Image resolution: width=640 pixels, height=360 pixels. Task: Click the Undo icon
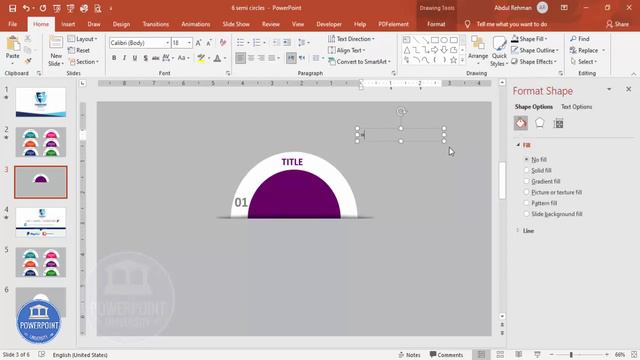[x=26, y=8]
